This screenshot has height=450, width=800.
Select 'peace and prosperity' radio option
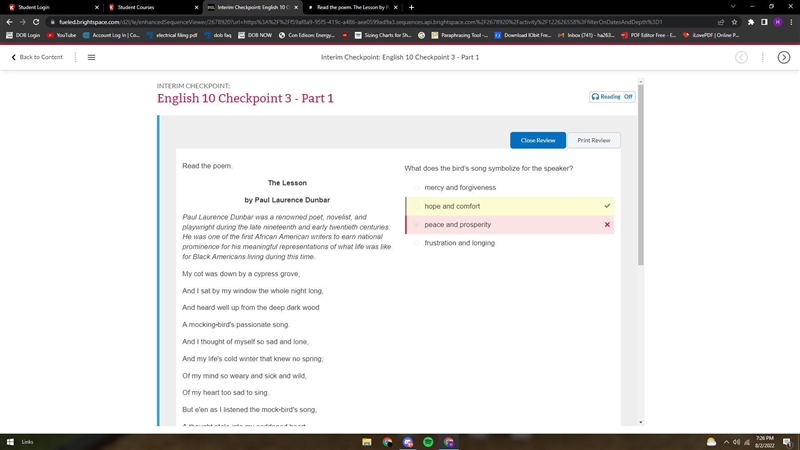(416, 224)
